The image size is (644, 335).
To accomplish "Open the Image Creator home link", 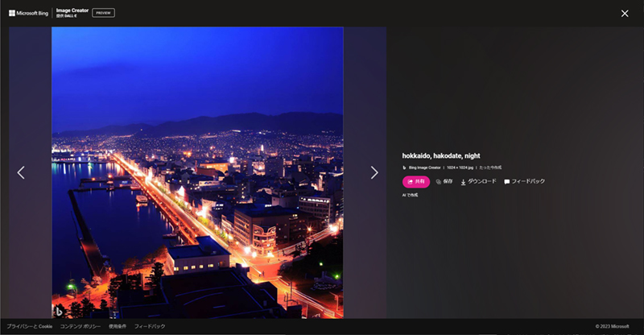I will pos(72,13).
